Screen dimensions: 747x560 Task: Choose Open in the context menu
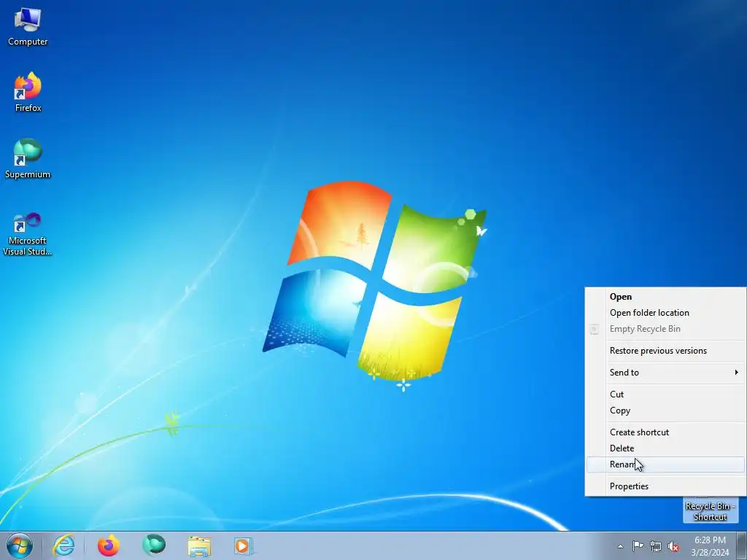pos(665,297)
